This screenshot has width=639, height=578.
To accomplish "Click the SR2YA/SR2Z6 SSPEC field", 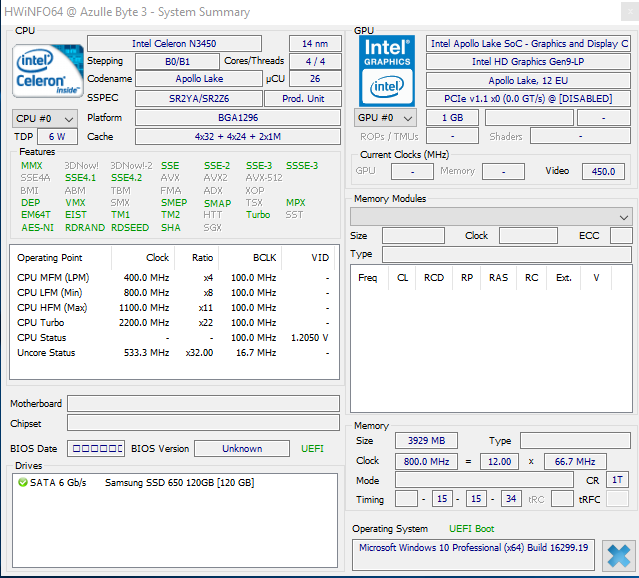I will pos(199,99).
